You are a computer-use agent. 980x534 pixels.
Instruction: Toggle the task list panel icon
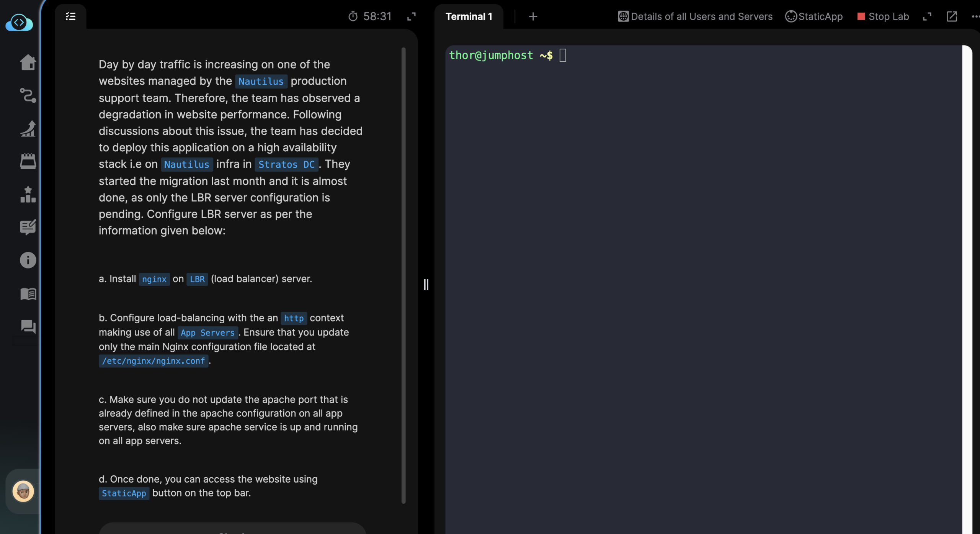click(70, 16)
